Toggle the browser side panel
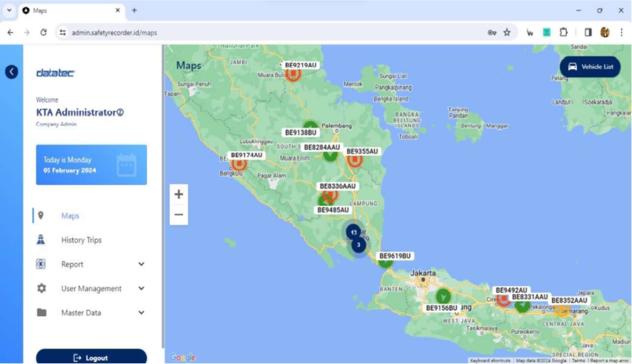The image size is (632, 364). coord(588,33)
